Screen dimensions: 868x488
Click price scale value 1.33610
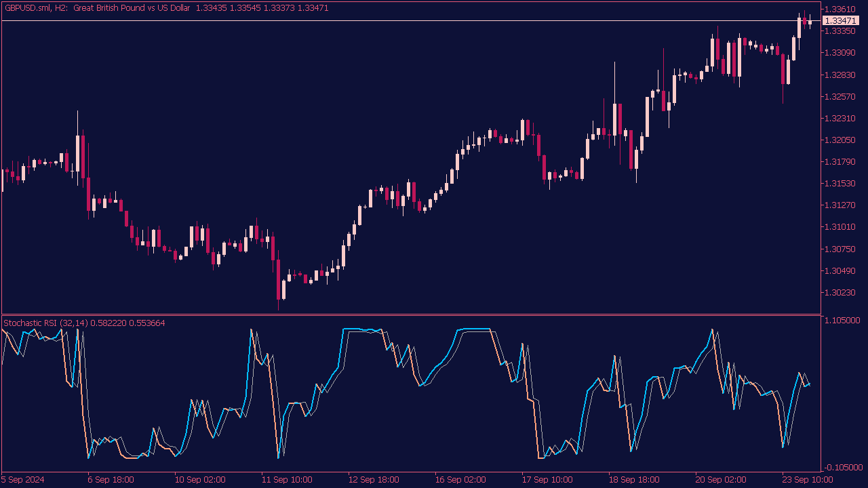pyautogui.click(x=841, y=9)
